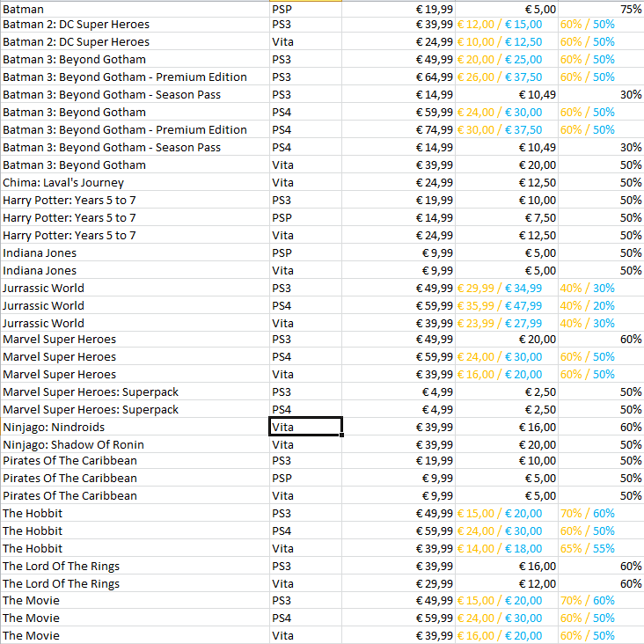Select the '€ 64,99' price cell

(x=399, y=77)
